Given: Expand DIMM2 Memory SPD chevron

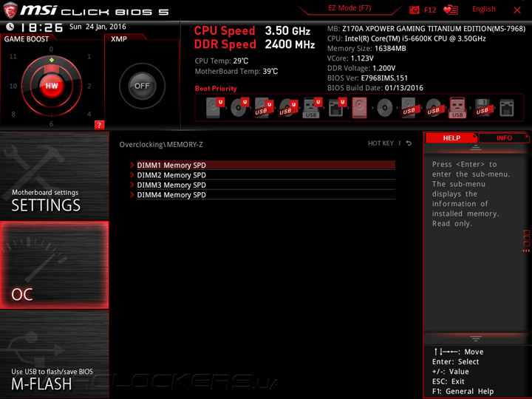Looking at the screenshot, I should [132, 175].
